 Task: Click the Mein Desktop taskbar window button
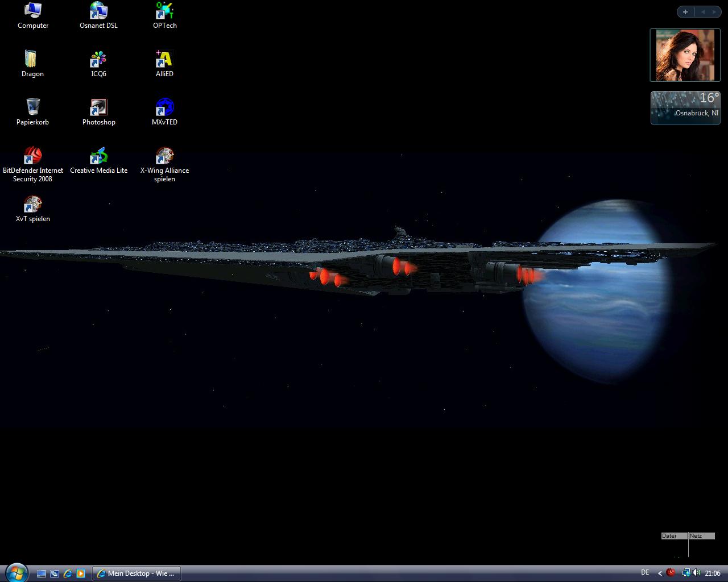point(136,573)
